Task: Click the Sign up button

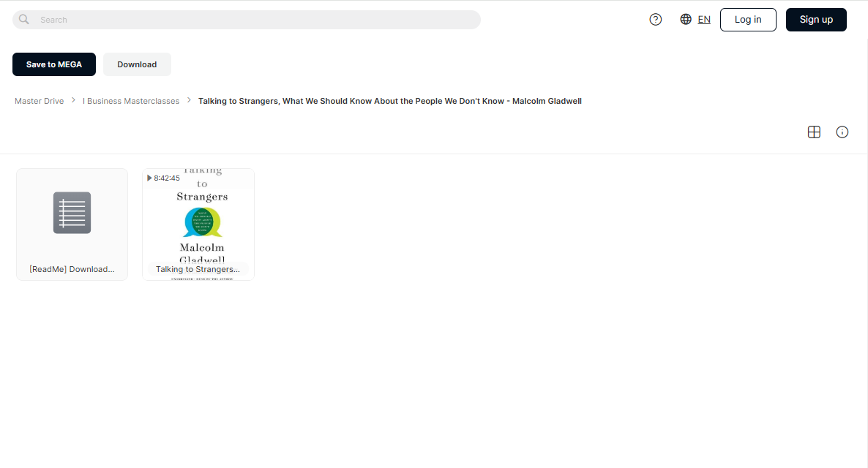Action: (816, 19)
